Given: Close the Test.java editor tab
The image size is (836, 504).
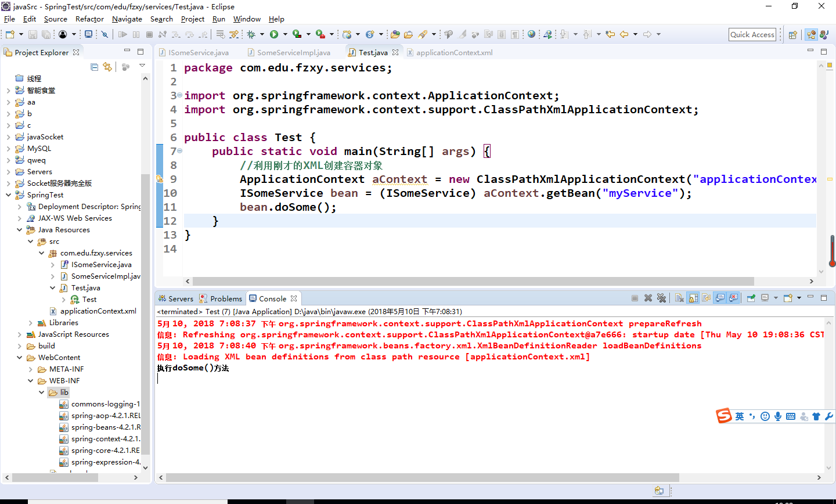Looking at the screenshot, I should [395, 52].
